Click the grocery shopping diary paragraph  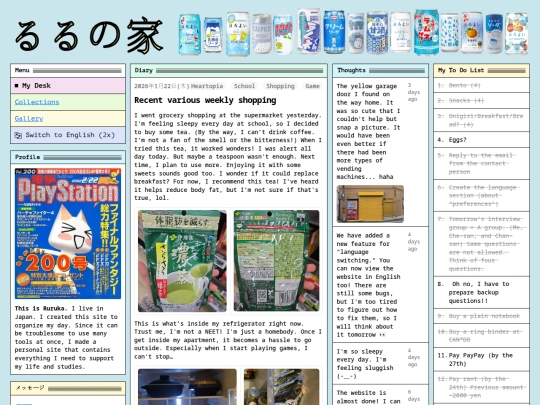pyautogui.click(x=228, y=157)
